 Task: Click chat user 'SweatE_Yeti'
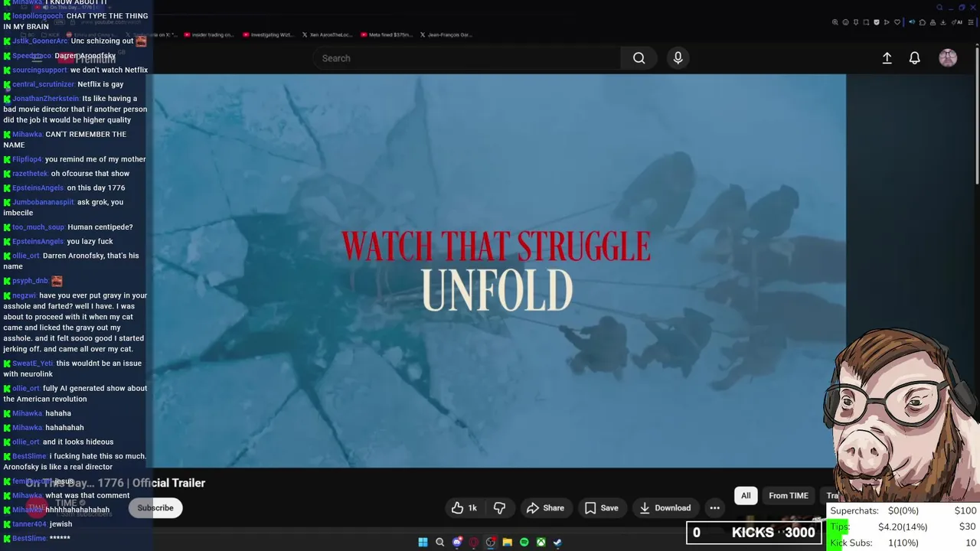[x=33, y=364]
